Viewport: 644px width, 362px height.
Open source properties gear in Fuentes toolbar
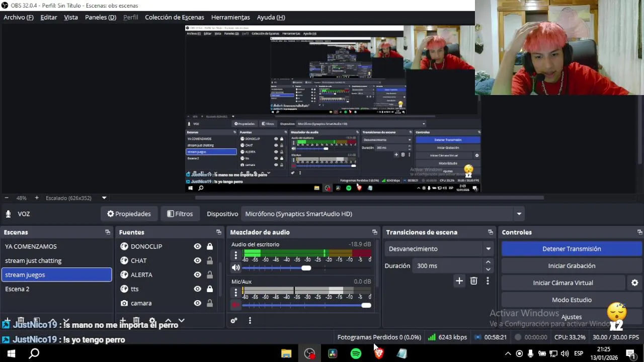click(152, 321)
